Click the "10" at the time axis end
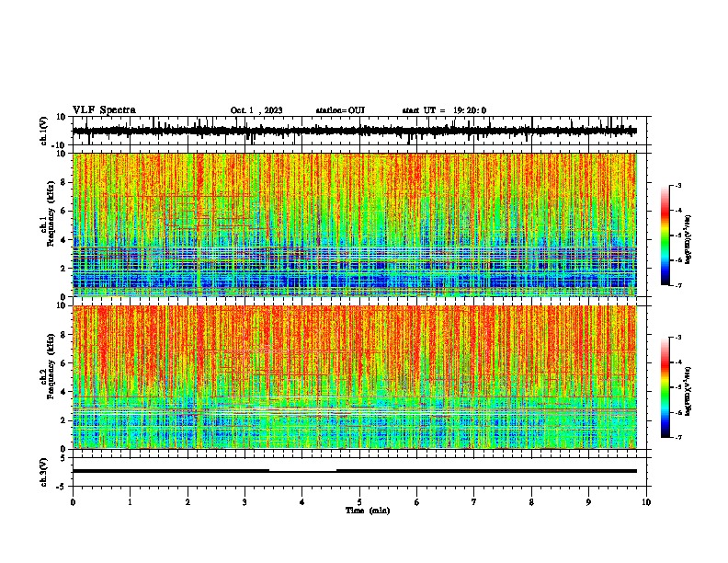Screen dimensions: 728x563 (x=646, y=502)
